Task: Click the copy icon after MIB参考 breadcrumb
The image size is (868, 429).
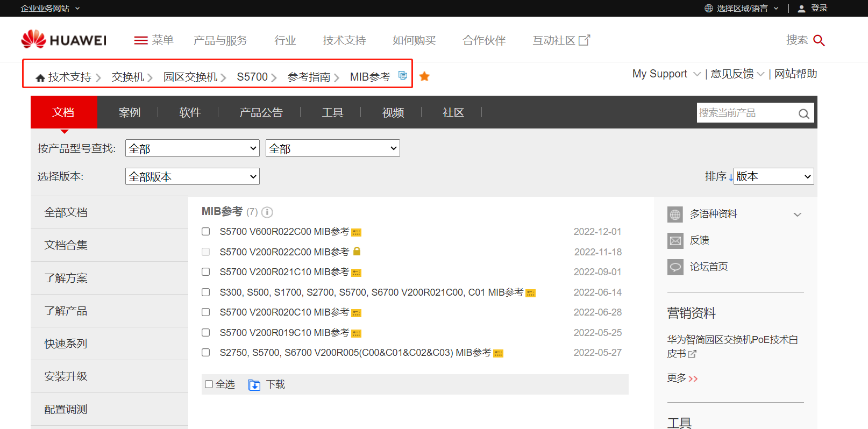Action: tap(402, 75)
